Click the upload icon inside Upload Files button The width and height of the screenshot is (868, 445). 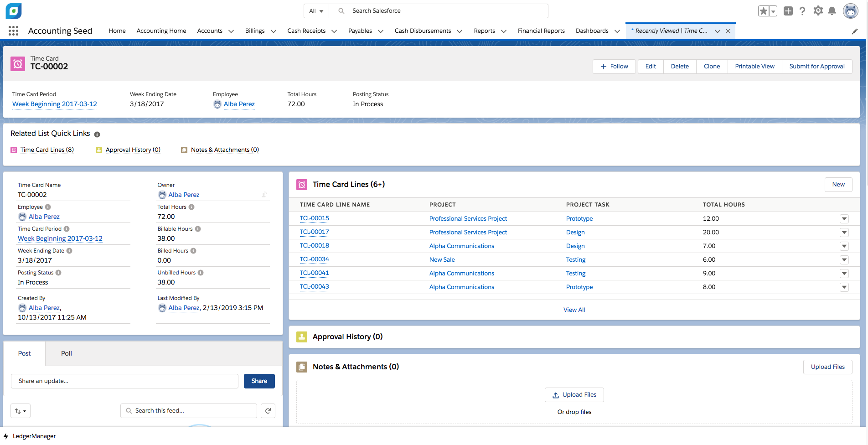point(555,394)
